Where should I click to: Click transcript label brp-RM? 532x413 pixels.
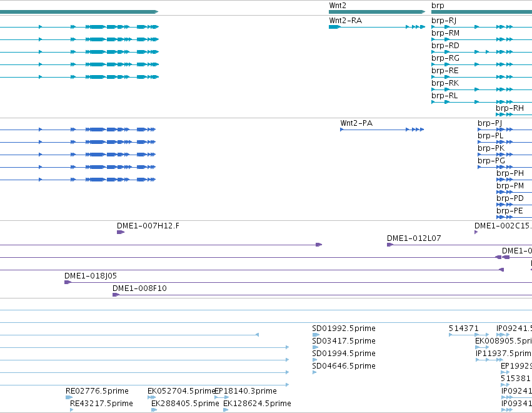[x=445, y=33]
